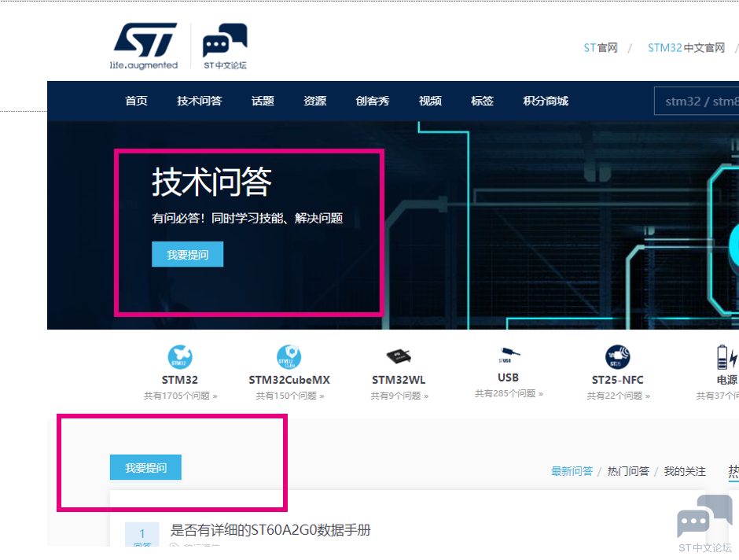The height and width of the screenshot is (560, 739).
Task: Open 共有150个问题 link under STM32CubeMX
Action: (x=290, y=396)
